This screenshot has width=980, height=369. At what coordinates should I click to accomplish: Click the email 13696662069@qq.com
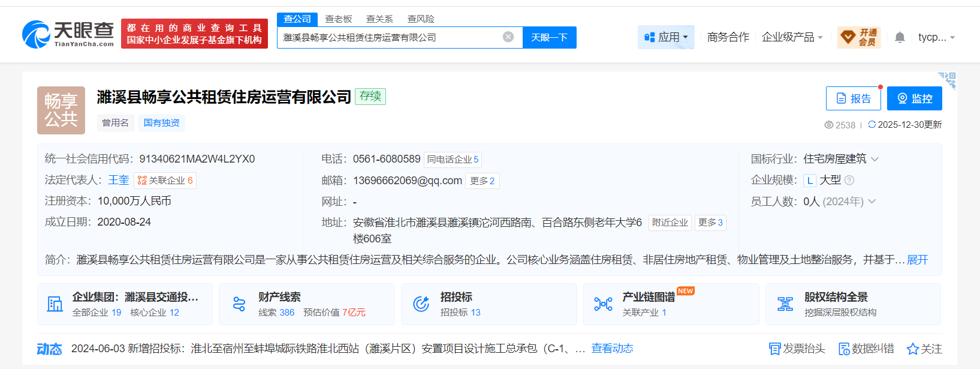point(408,181)
